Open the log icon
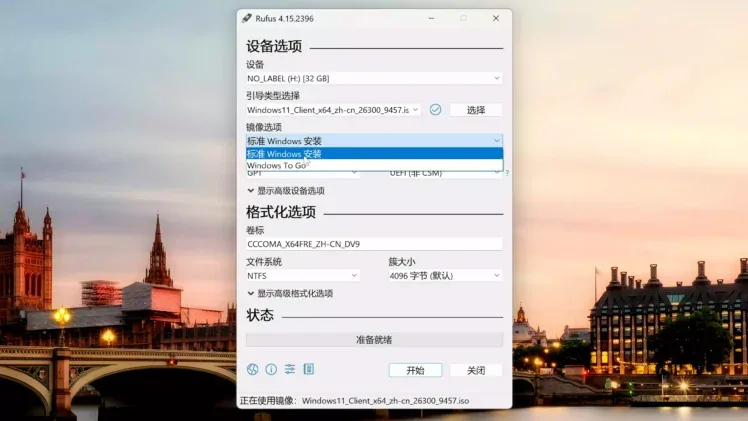Image resolution: width=748 pixels, height=421 pixels. tap(309, 369)
